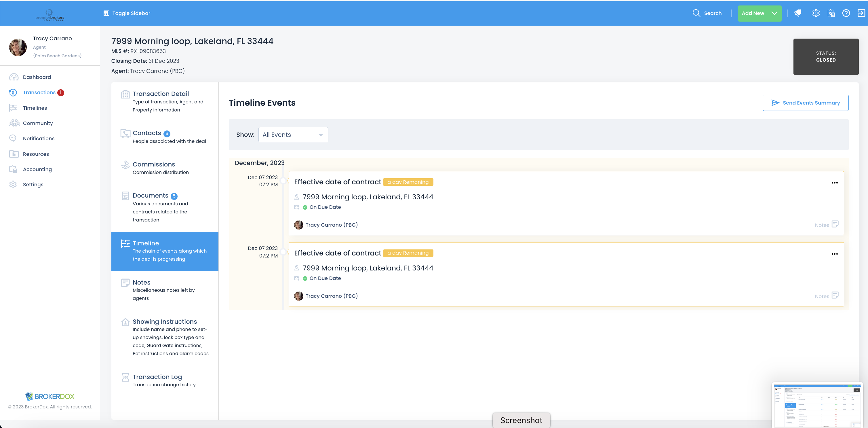The height and width of the screenshot is (428, 868).
Task: Go to Transactions in sidebar
Action: pos(39,92)
